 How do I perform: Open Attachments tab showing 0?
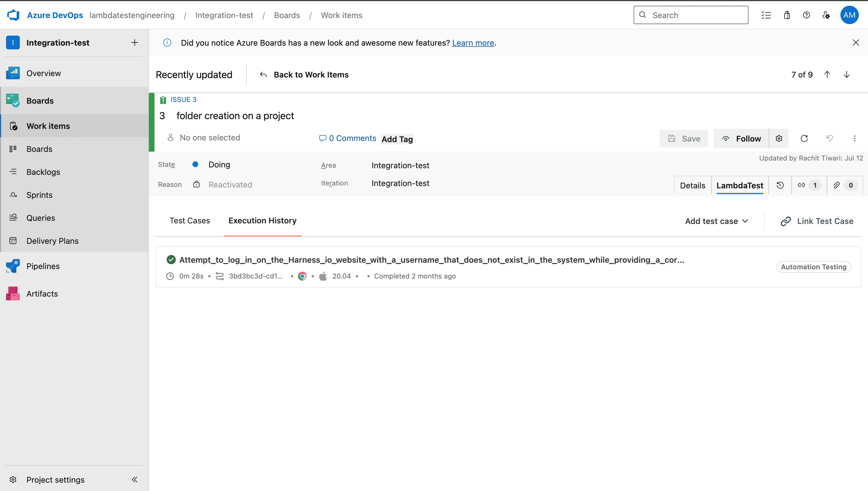[845, 185]
